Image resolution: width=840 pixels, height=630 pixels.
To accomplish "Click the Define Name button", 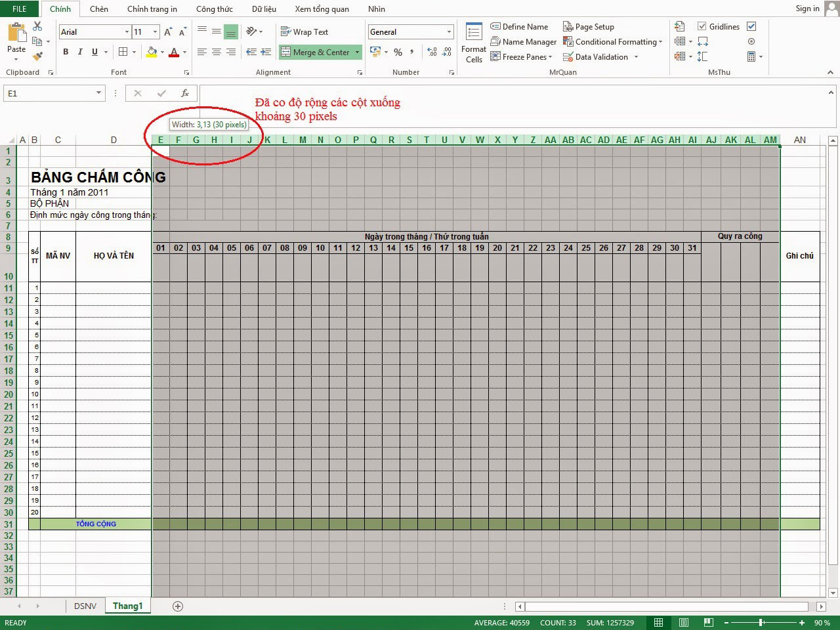I will [x=520, y=26].
